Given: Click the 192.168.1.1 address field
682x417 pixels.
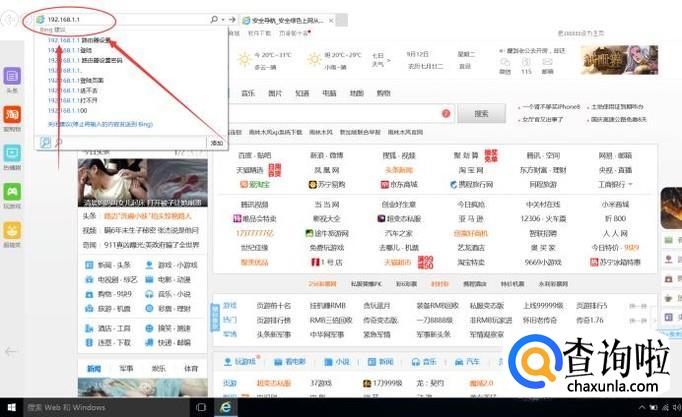Looking at the screenshot, I should [x=122, y=20].
